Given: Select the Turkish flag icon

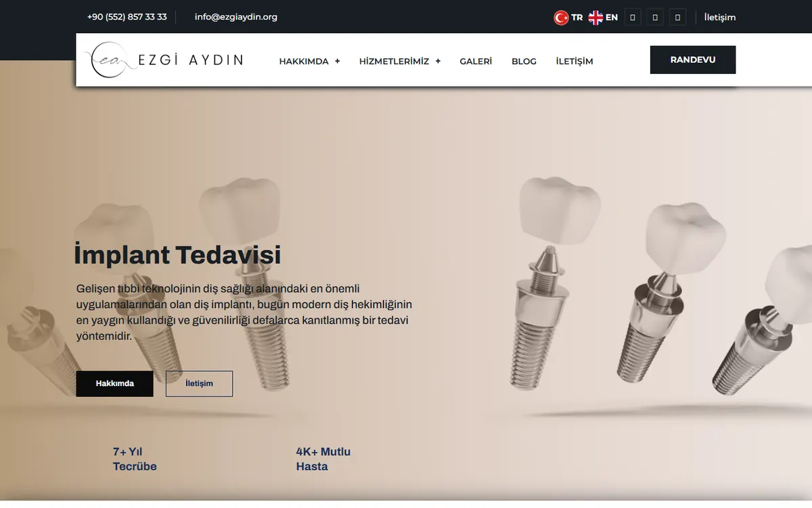Looking at the screenshot, I should coord(561,18).
